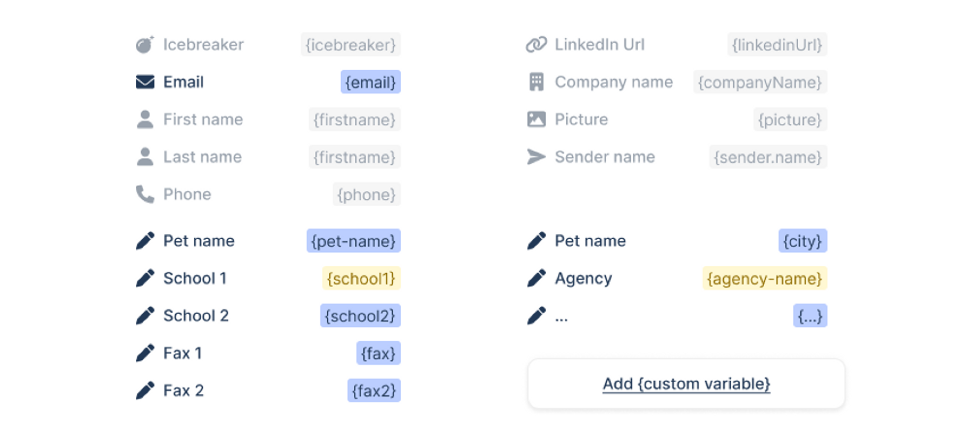The height and width of the screenshot is (431, 980).
Task: Insert the {email} variable tag
Action: (x=370, y=82)
